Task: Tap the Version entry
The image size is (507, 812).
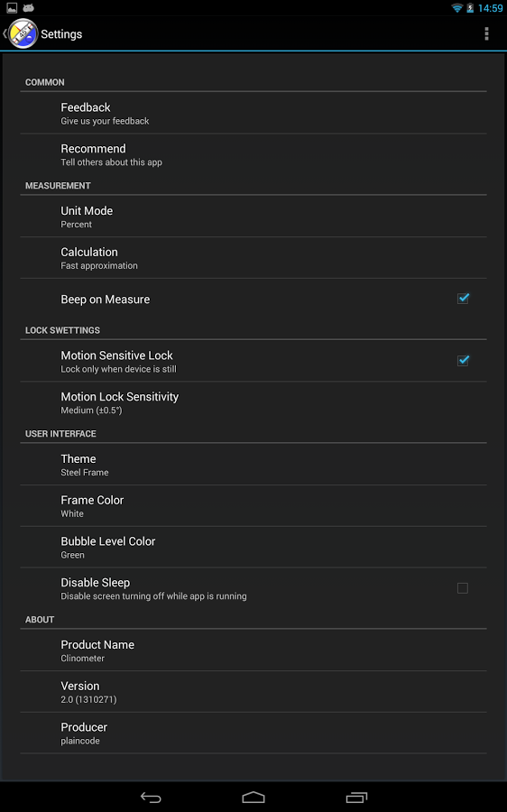Action: 253,691
